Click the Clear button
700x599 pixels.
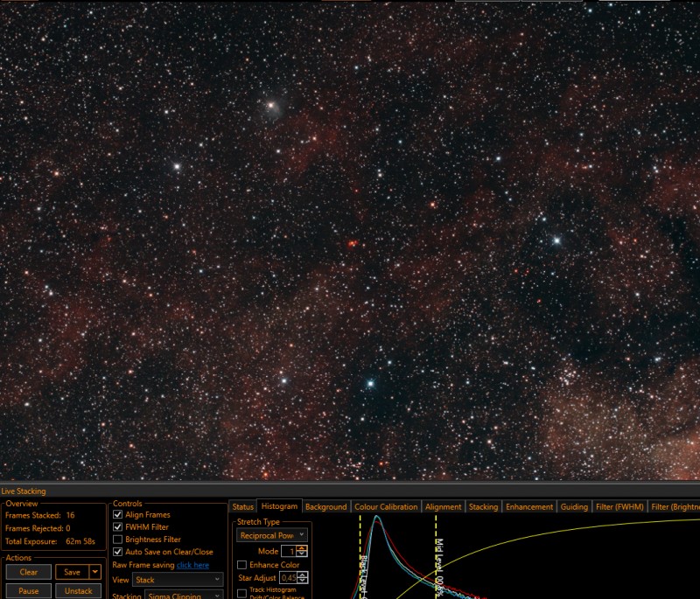click(x=29, y=572)
